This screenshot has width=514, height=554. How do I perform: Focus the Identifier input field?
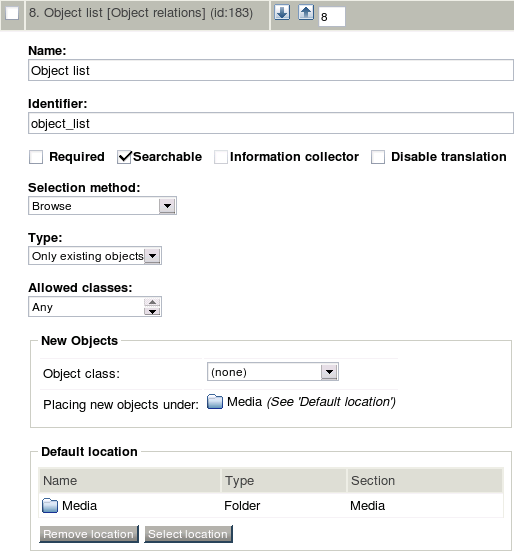click(271, 123)
